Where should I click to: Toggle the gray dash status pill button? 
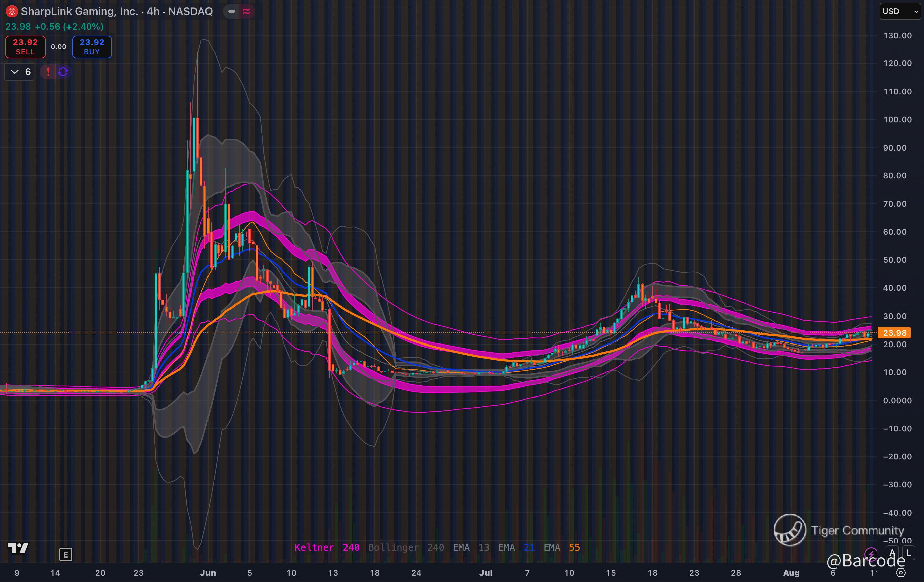tap(231, 11)
